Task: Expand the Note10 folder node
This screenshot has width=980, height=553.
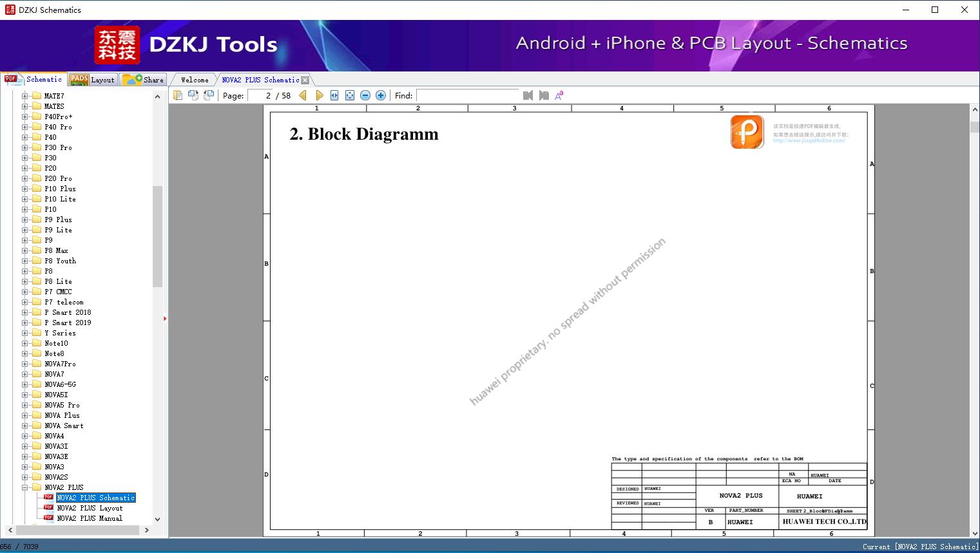Action: coord(25,343)
